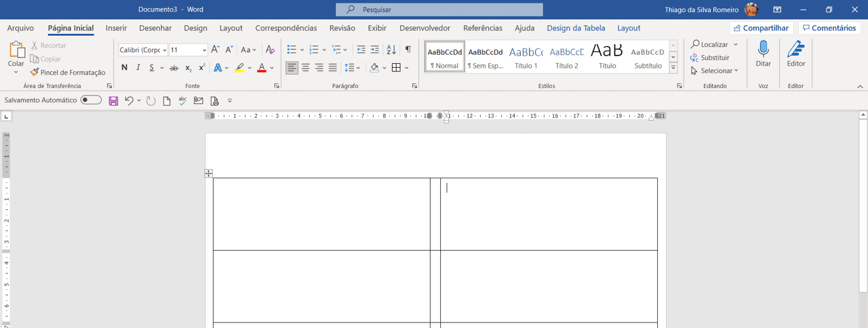Switch to the Referências tab
Screen dimensions: 868x328
click(483, 28)
